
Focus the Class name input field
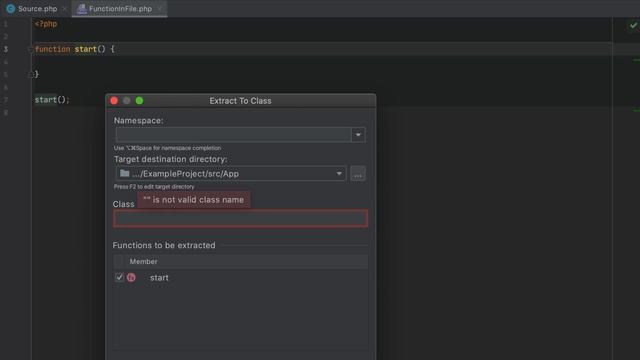coord(240,218)
